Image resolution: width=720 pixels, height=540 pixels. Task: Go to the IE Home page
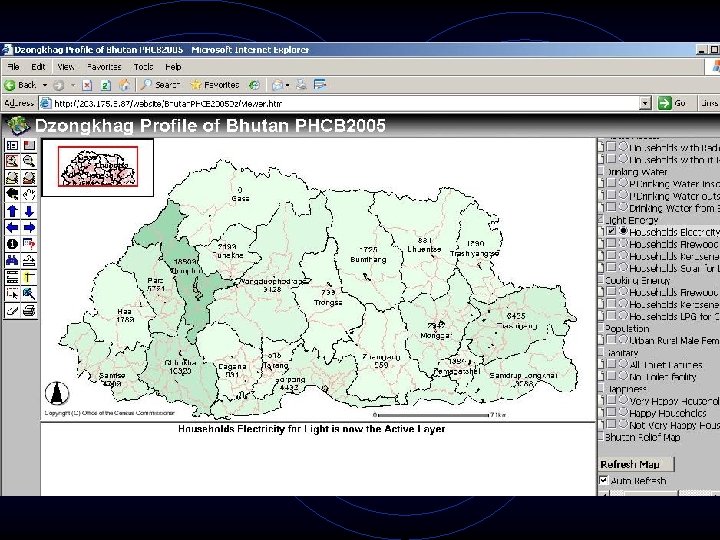124,85
